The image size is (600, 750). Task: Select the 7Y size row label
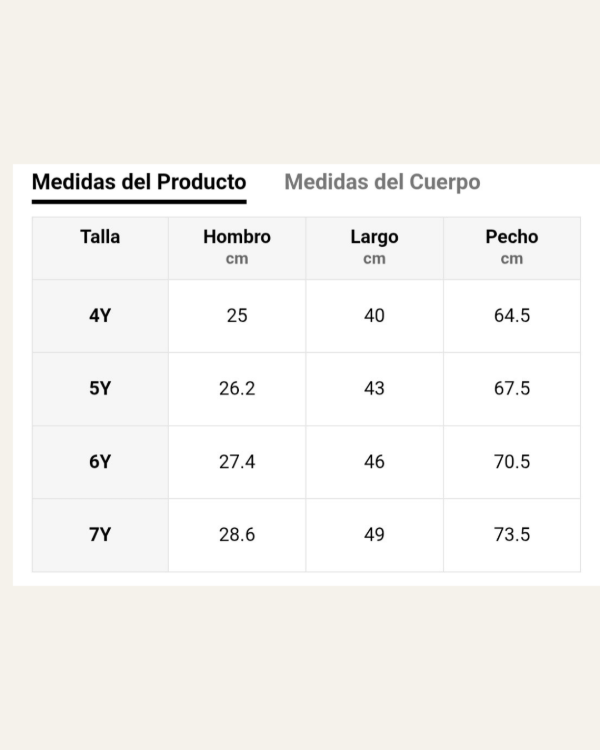(100, 535)
